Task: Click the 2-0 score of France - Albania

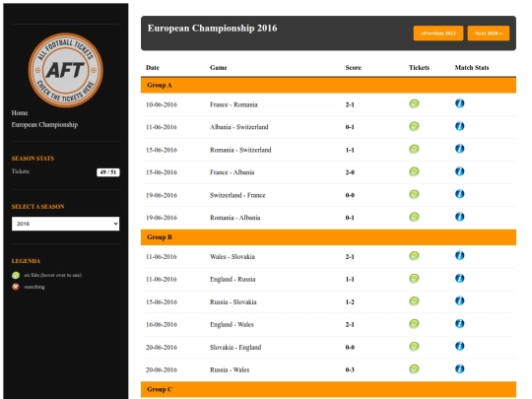Action: coord(350,172)
